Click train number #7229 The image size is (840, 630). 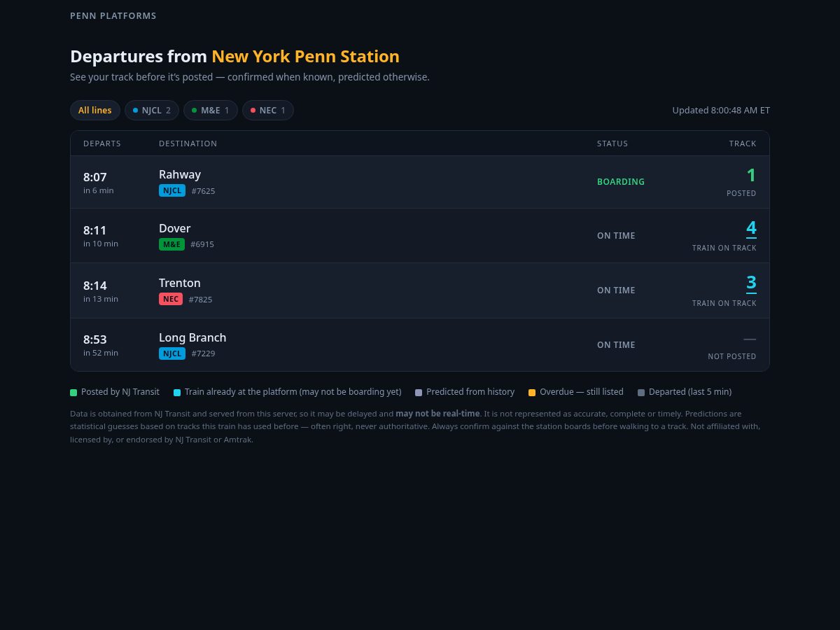point(204,354)
